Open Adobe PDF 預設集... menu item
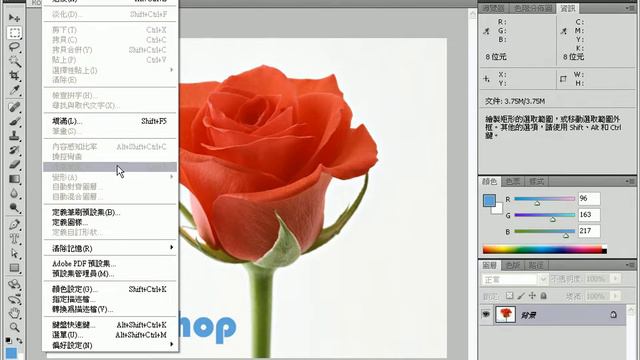This screenshot has height=360, width=640. pyautogui.click(x=110, y=264)
